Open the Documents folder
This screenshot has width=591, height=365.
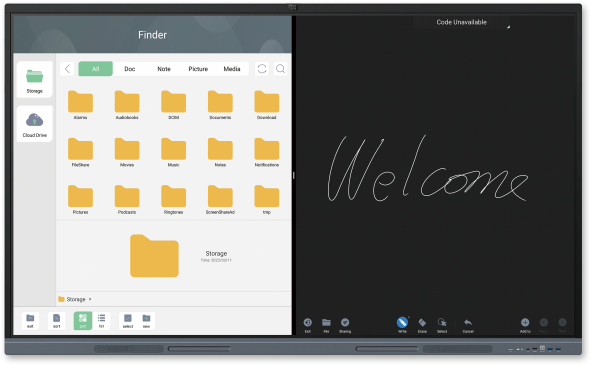click(220, 105)
